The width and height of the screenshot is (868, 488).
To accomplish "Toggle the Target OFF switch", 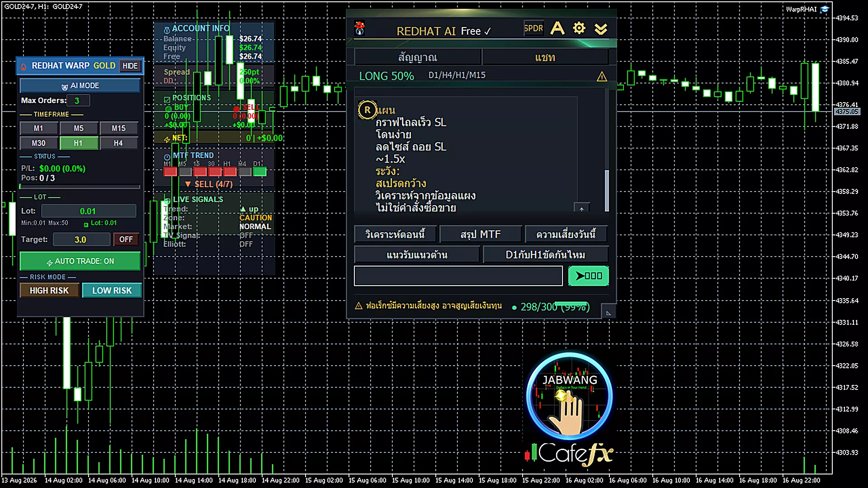I will (x=126, y=239).
